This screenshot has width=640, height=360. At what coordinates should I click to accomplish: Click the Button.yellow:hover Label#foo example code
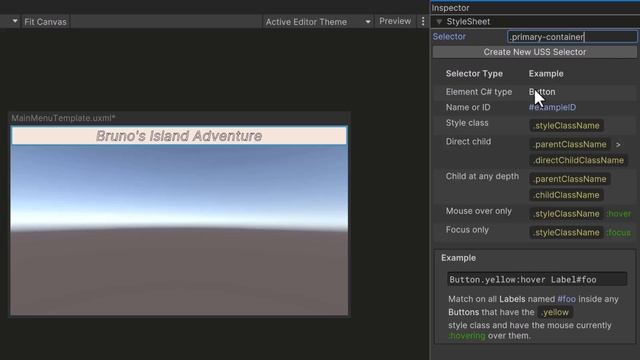(537, 280)
